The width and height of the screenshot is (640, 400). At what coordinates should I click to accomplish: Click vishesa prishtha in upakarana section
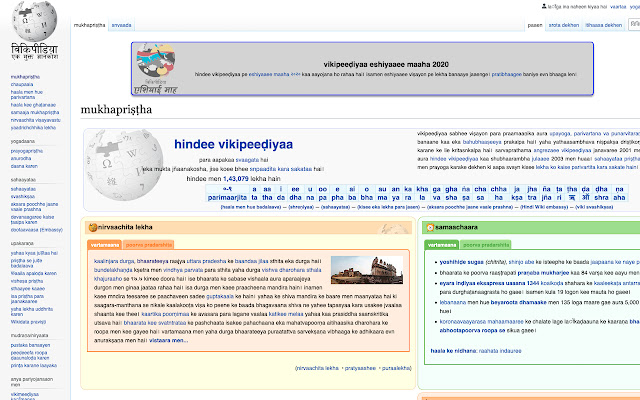pyautogui.click(x=27, y=281)
